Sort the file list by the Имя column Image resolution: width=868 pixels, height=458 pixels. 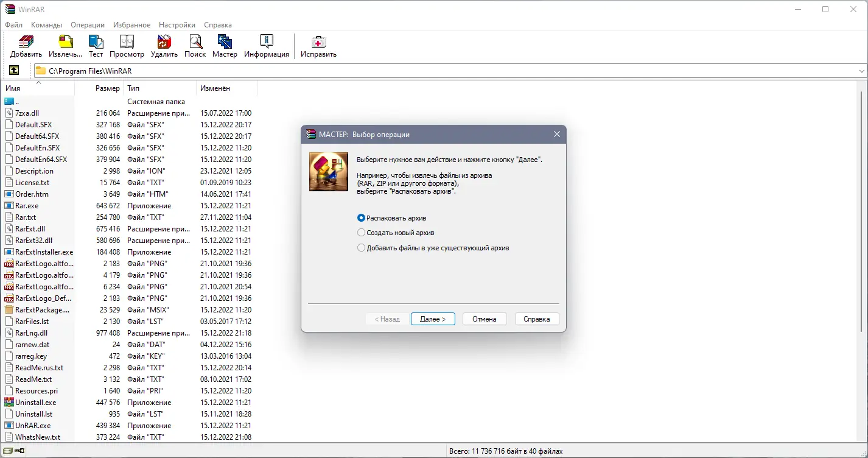click(x=38, y=88)
